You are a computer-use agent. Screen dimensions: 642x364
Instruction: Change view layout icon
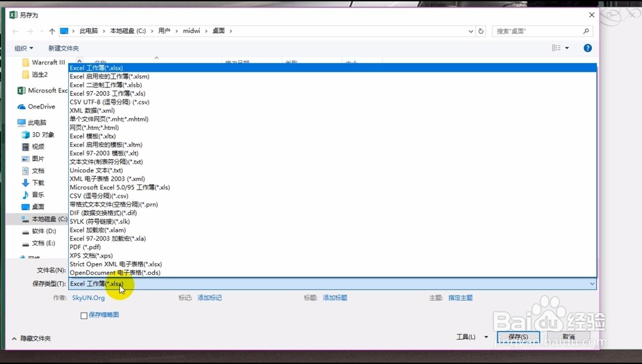click(x=556, y=48)
